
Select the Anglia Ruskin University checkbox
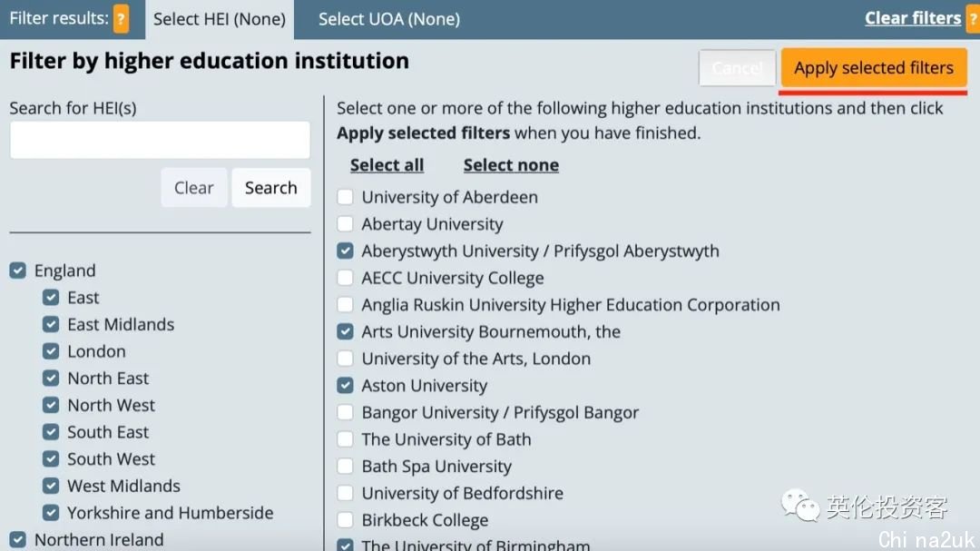point(345,305)
